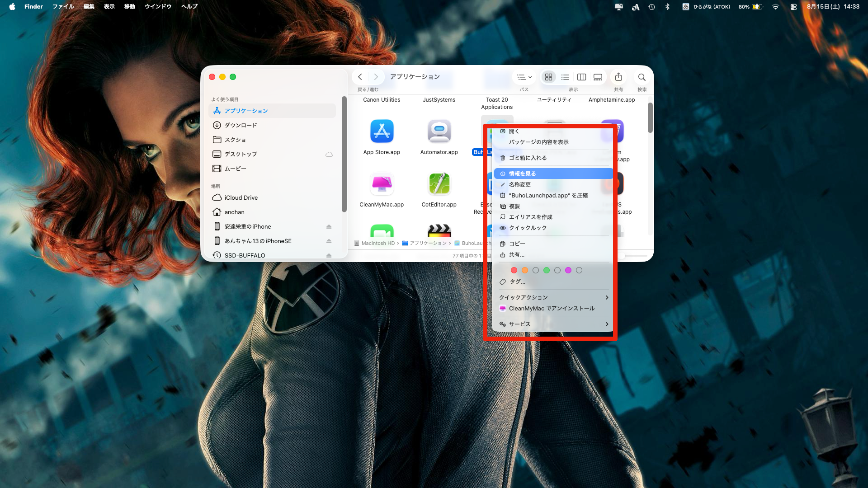This screenshot has width=868, height=488.
Task: Expand the サービス submenu
Action: pyautogui.click(x=554, y=324)
